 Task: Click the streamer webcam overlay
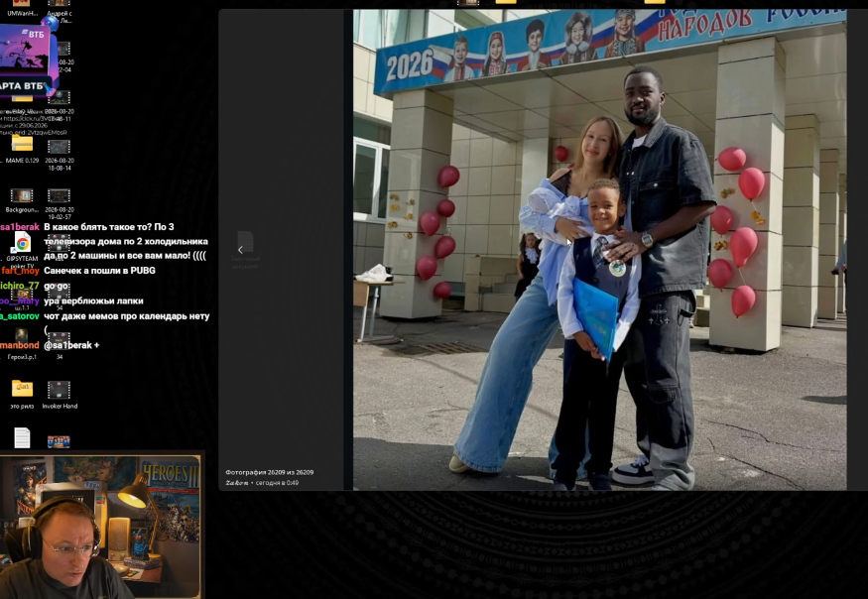101,527
